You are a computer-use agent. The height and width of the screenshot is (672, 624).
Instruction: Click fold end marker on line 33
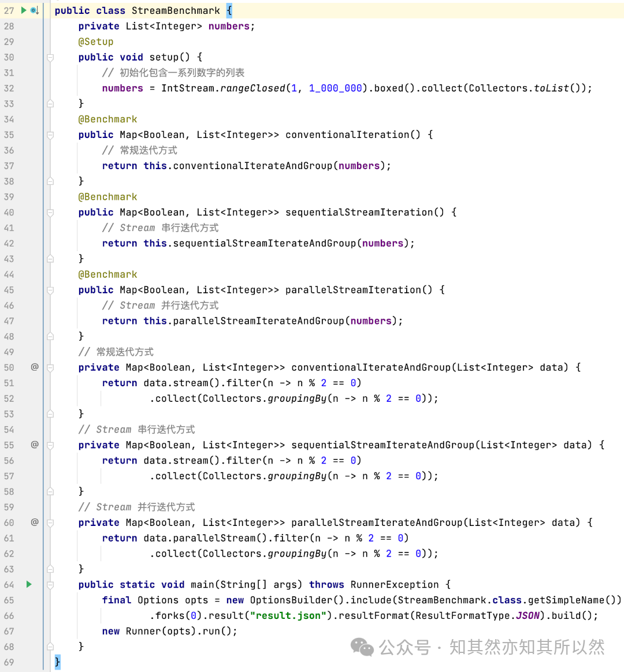point(50,104)
